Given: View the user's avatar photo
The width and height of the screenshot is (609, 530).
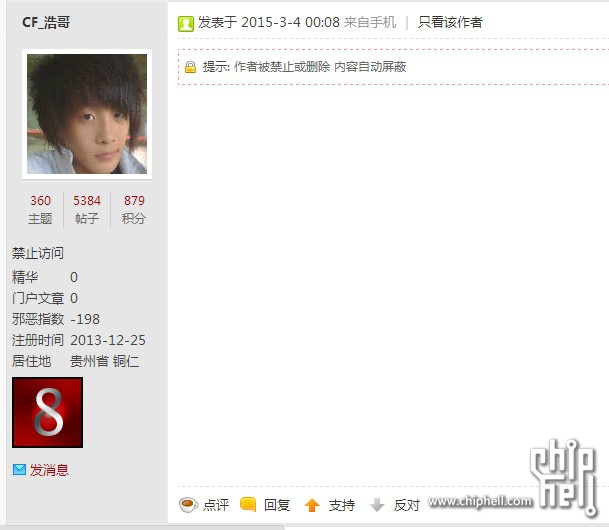Looking at the screenshot, I should click(x=87, y=114).
